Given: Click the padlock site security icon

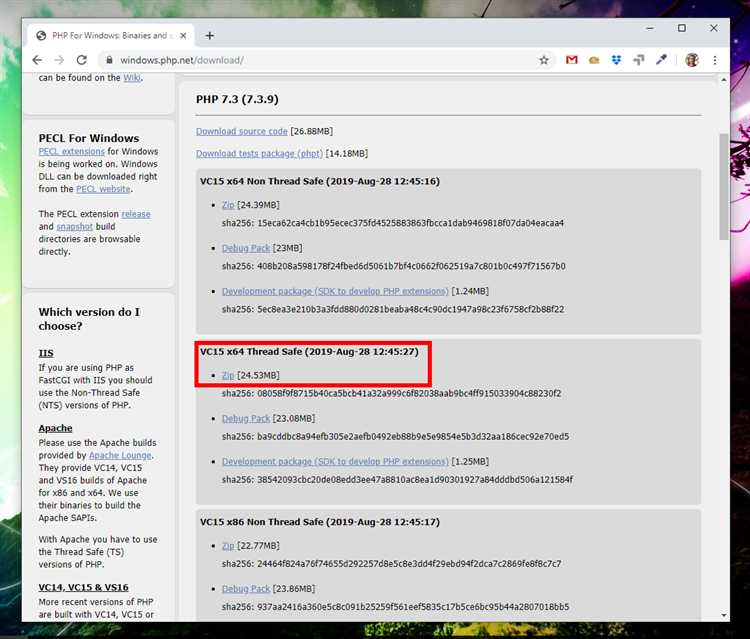Looking at the screenshot, I should [x=110, y=60].
